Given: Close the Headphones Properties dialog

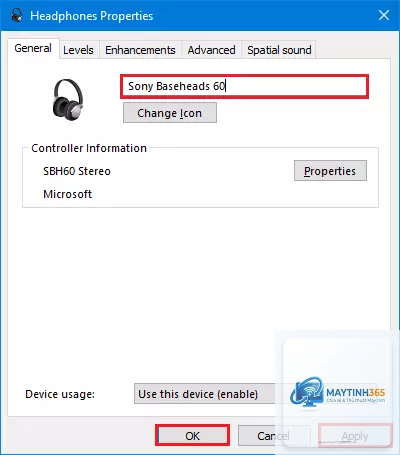Looking at the screenshot, I should pyautogui.click(x=384, y=15).
